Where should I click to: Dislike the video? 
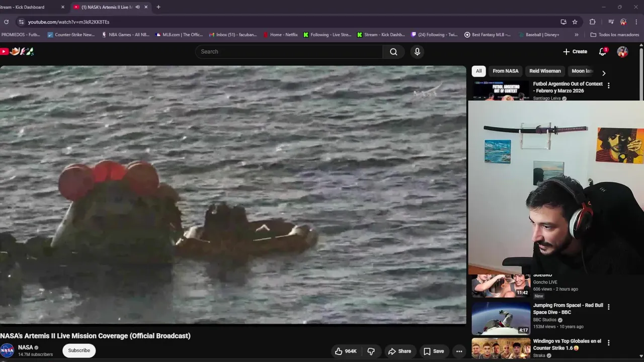coord(371,351)
